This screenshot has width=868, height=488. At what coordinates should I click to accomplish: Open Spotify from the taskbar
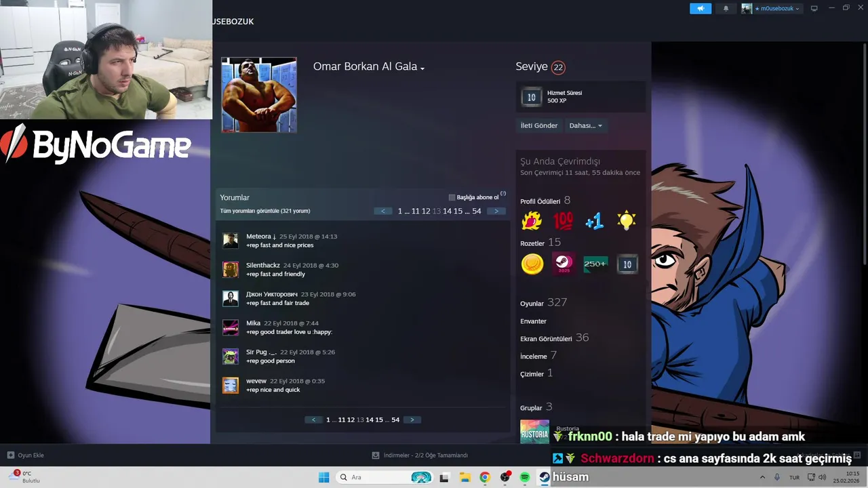coord(525,477)
